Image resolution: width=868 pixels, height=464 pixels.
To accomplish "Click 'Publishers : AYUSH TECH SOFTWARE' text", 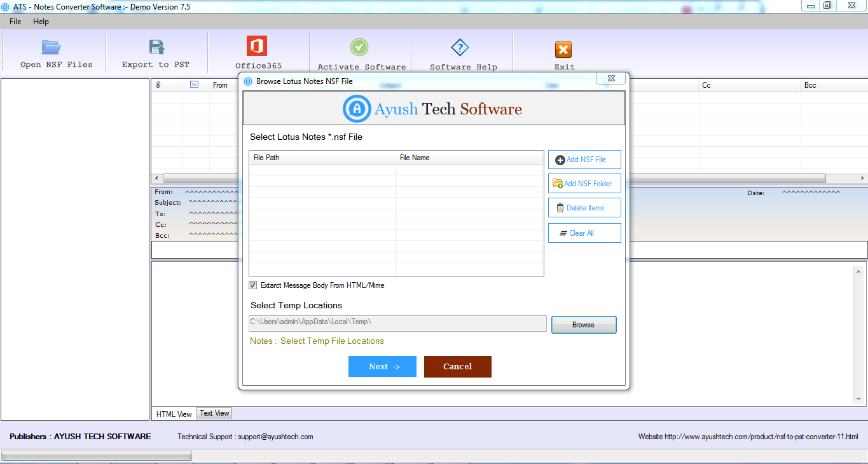I will click(80, 437).
